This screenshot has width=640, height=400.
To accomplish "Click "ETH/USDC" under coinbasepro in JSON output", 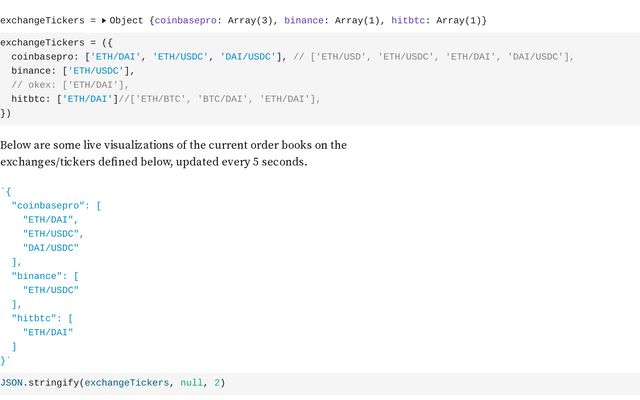I will pyautogui.click(x=51, y=234).
